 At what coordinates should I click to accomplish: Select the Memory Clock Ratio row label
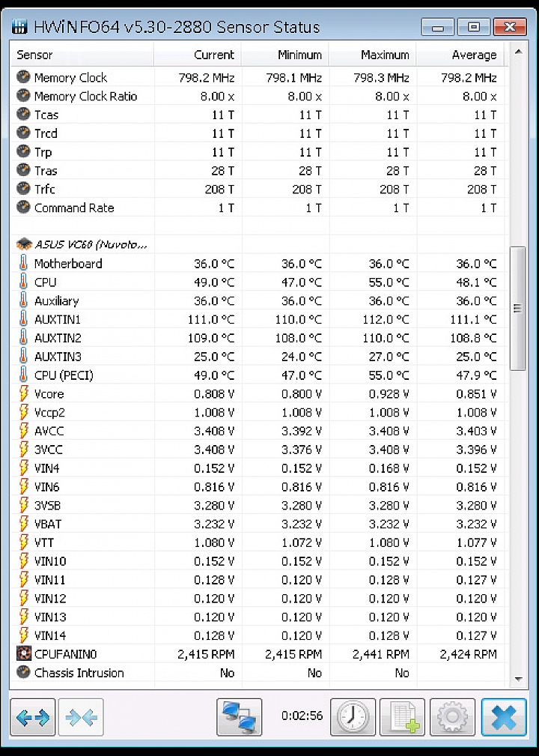pyautogui.click(x=85, y=96)
